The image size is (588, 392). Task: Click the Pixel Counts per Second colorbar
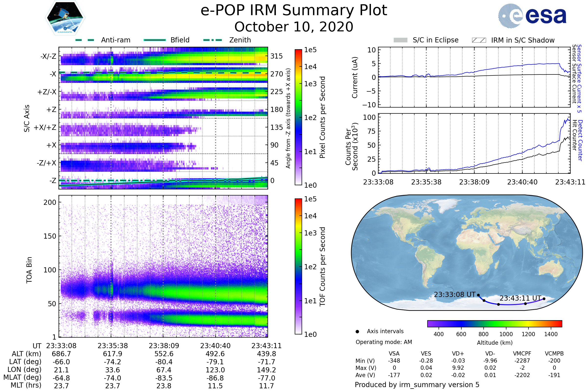coord(298,117)
